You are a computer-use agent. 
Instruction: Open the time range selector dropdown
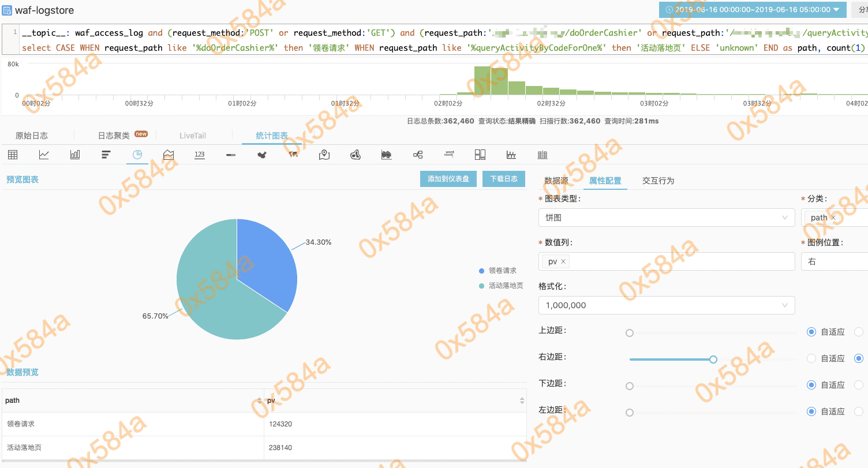point(753,10)
